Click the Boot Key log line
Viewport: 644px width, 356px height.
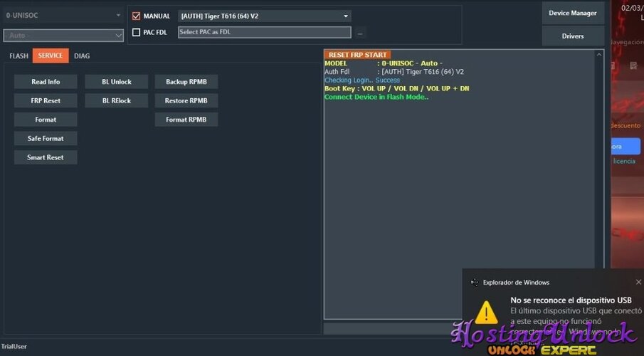[x=397, y=88]
